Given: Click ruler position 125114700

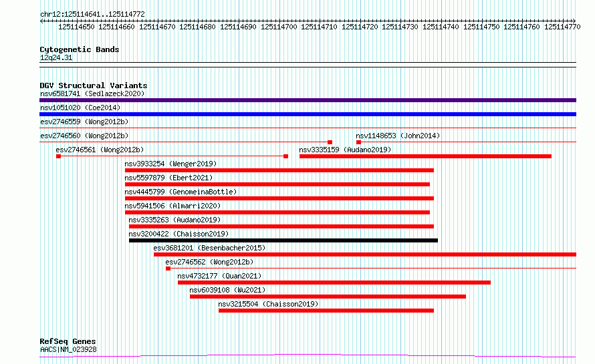Looking at the screenshot, I should [x=279, y=27].
